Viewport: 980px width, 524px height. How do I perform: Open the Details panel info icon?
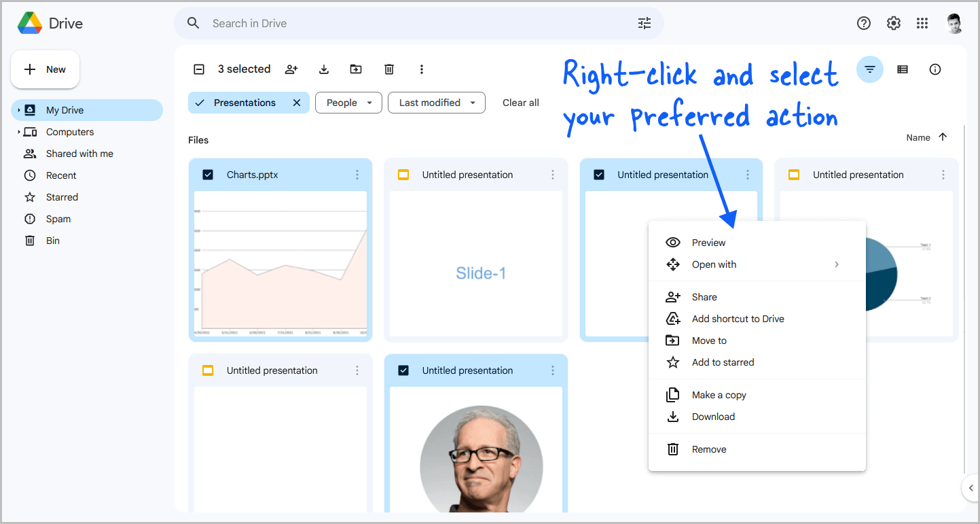[x=935, y=69]
